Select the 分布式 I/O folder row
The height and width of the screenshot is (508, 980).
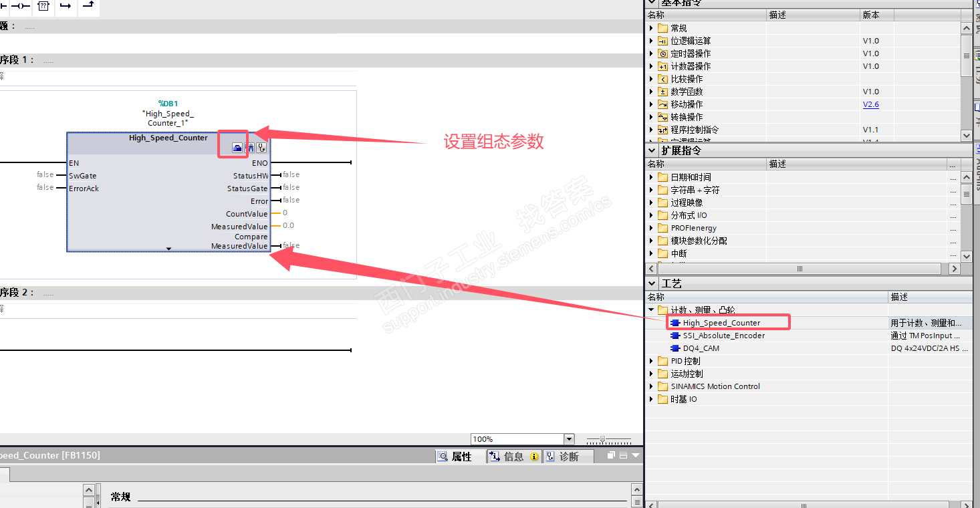click(x=809, y=215)
